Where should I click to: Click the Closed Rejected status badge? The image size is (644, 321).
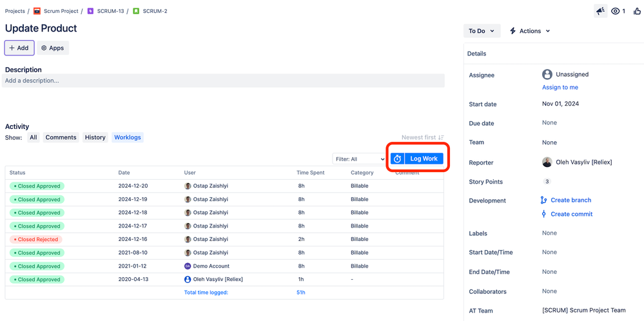35,239
